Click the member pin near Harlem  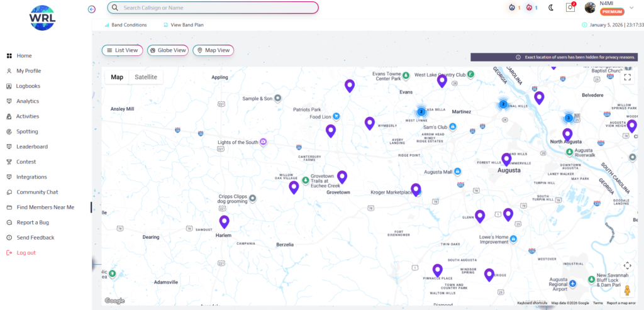[x=224, y=221]
